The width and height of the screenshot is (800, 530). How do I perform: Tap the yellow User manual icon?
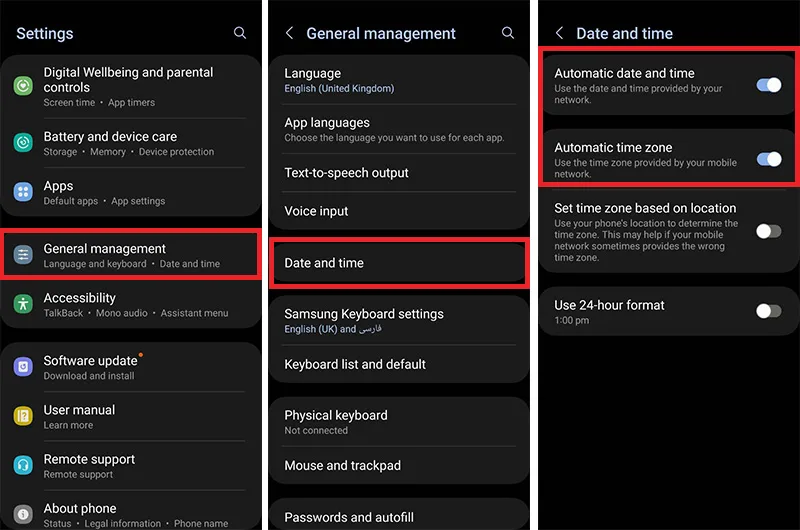coord(23,416)
